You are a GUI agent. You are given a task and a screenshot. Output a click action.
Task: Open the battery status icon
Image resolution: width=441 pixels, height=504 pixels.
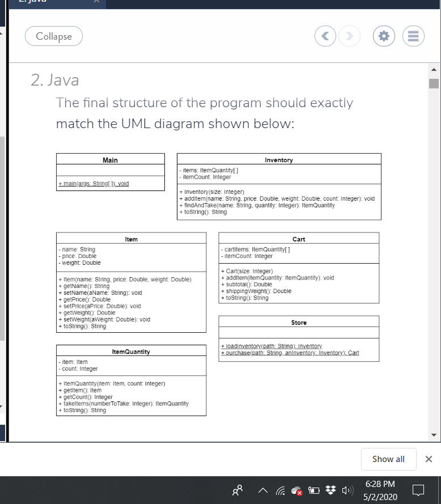point(313,490)
